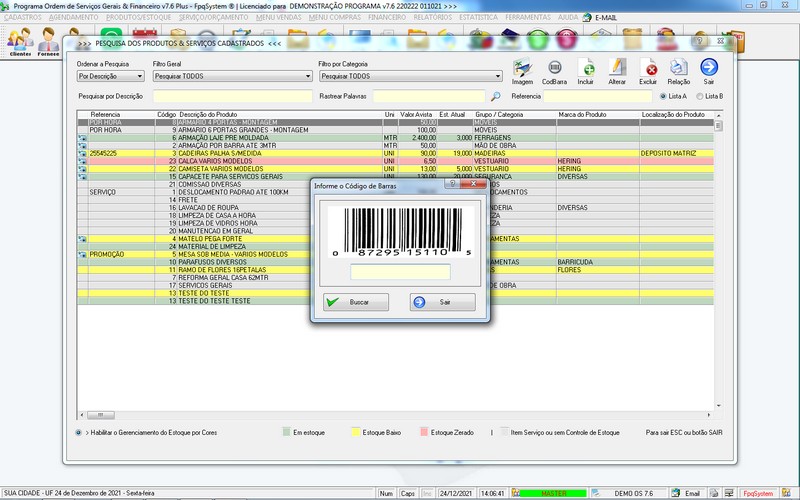Select the Lista A radio button
This screenshot has height=500, width=800.
coord(662,96)
